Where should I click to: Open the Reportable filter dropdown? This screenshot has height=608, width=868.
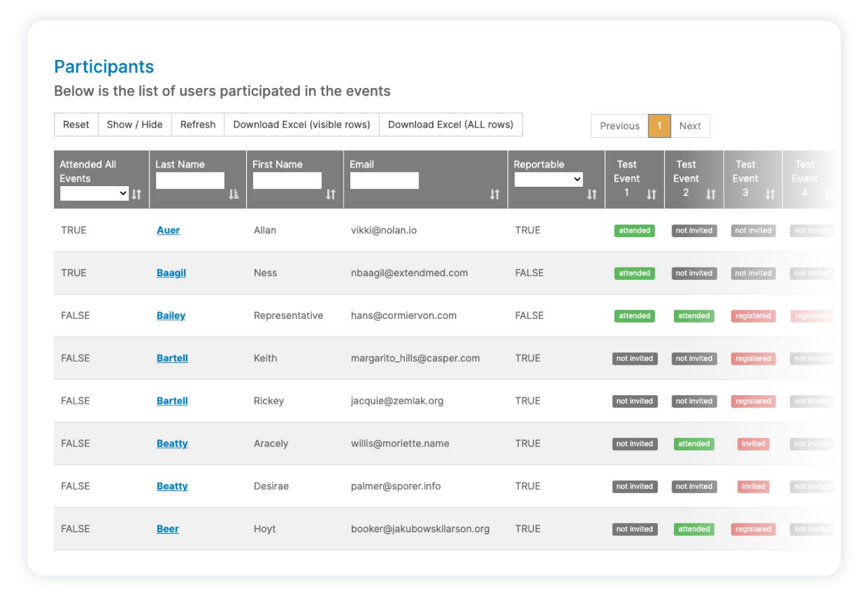click(x=548, y=179)
